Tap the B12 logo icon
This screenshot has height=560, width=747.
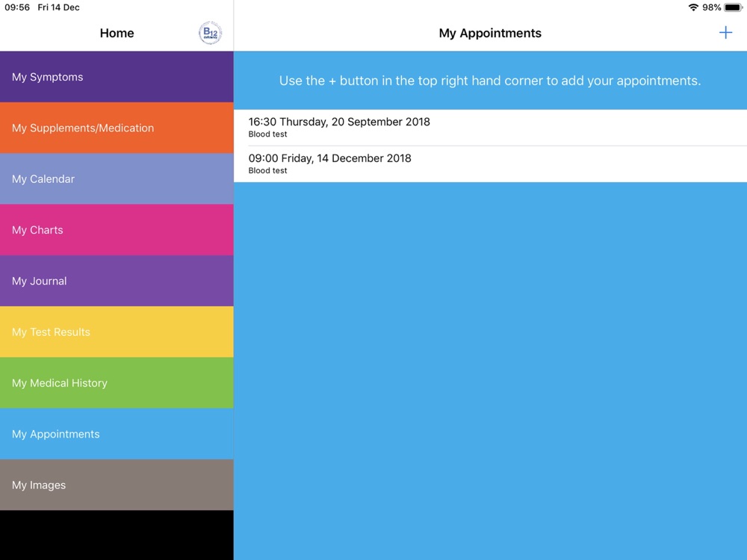210,33
